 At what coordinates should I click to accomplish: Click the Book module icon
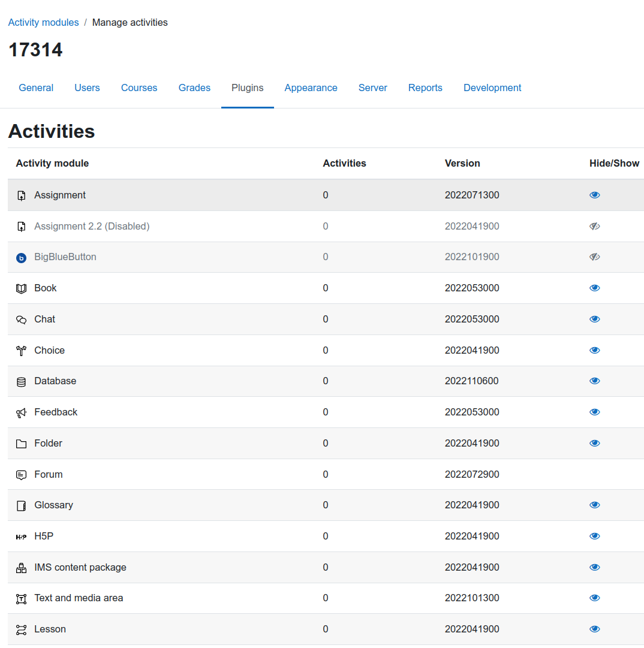(x=21, y=288)
